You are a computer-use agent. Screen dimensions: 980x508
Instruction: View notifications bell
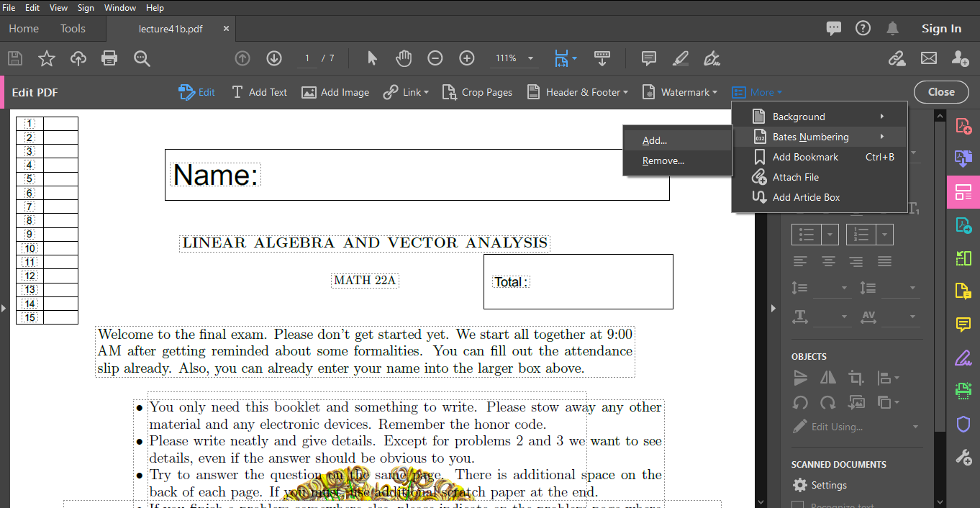point(892,28)
